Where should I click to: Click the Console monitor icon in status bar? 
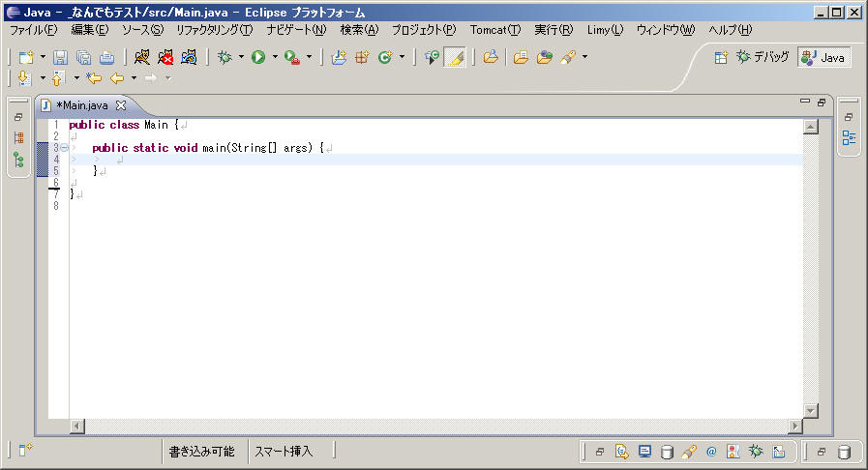click(x=644, y=452)
